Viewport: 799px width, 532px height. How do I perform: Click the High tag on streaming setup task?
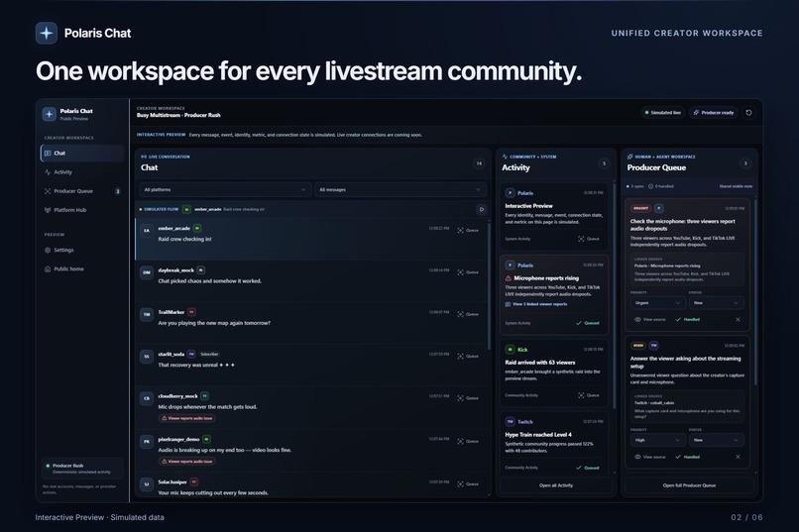pos(638,346)
